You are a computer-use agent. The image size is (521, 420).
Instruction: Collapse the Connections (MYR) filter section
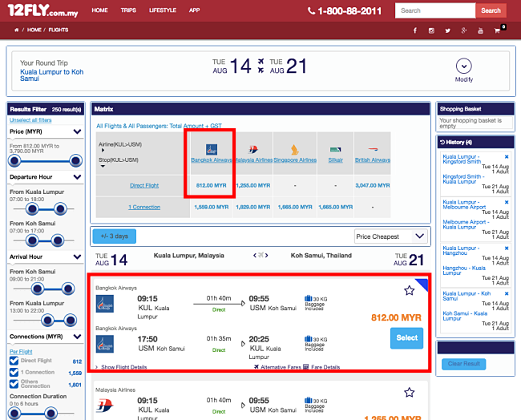(77, 337)
